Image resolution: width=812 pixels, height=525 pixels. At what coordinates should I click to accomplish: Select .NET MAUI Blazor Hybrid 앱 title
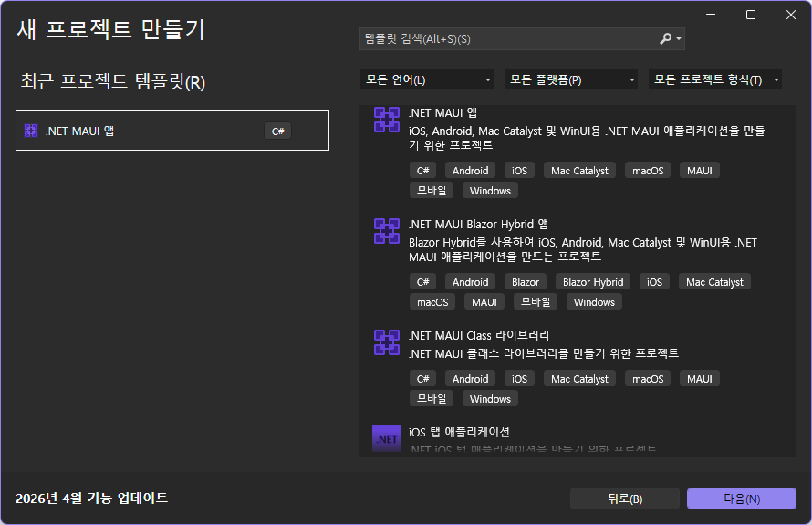coord(478,224)
